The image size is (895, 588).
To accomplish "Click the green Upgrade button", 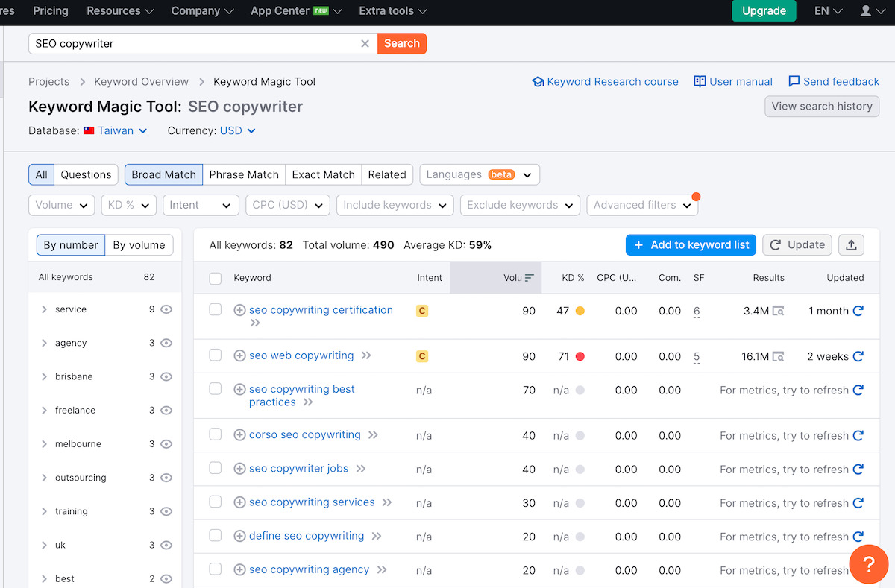I will click(764, 11).
